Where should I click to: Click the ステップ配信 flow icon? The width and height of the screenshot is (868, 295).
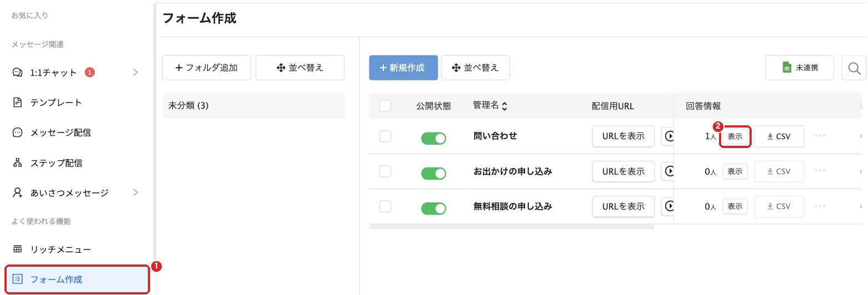[x=17, y=163]
